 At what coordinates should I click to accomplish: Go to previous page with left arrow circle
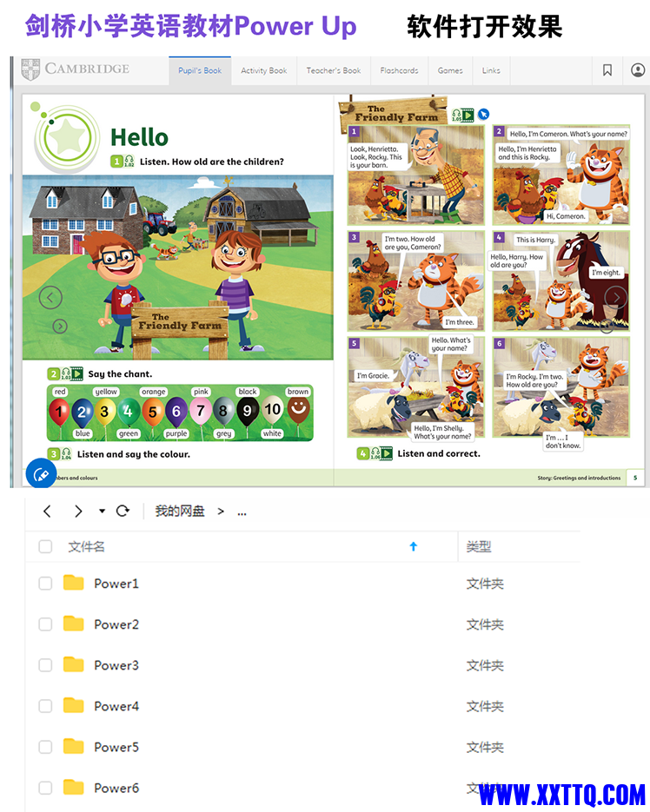pyautogui.click(x=50, y=298)
